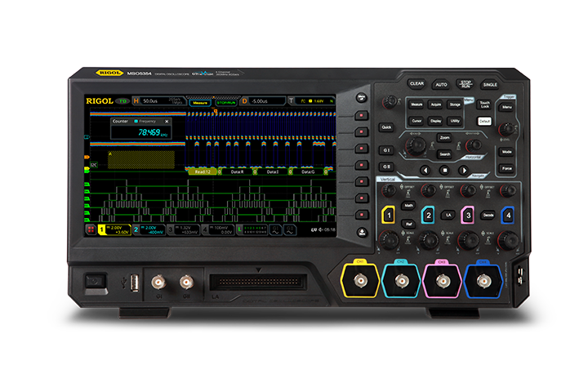
Task: Open the Storage menu key
Action: pyautogui.click(x=455, y=105)
